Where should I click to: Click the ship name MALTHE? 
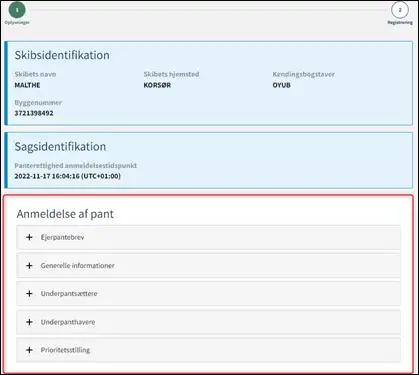[27, 85]
